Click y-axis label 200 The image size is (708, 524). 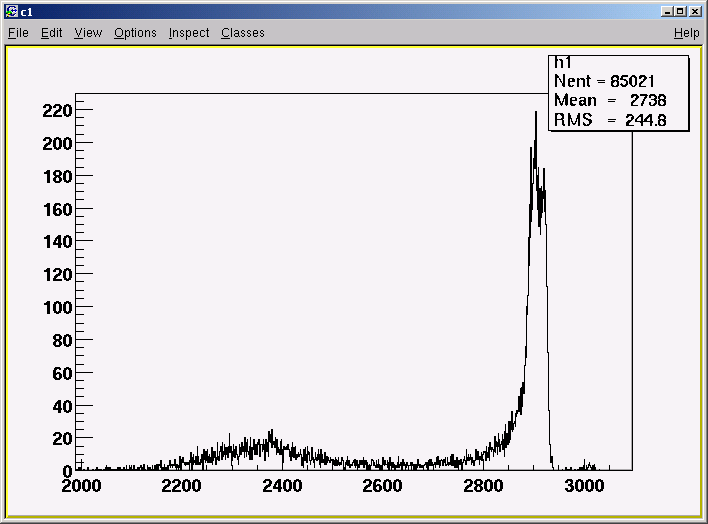tap(57, 144)
